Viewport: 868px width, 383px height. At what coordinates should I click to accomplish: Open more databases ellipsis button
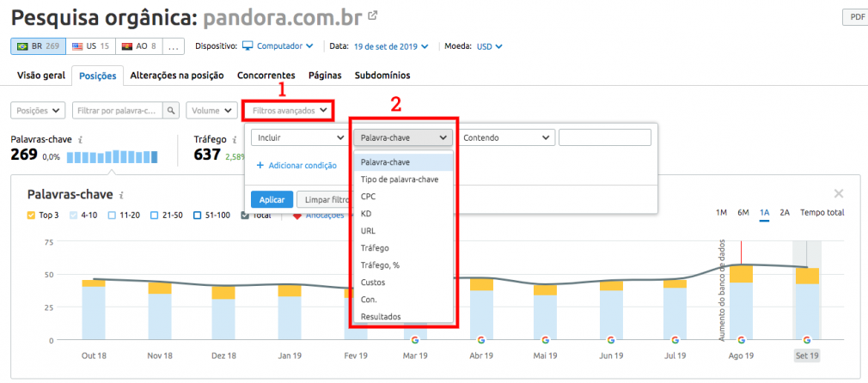click(x=174, y=46)
